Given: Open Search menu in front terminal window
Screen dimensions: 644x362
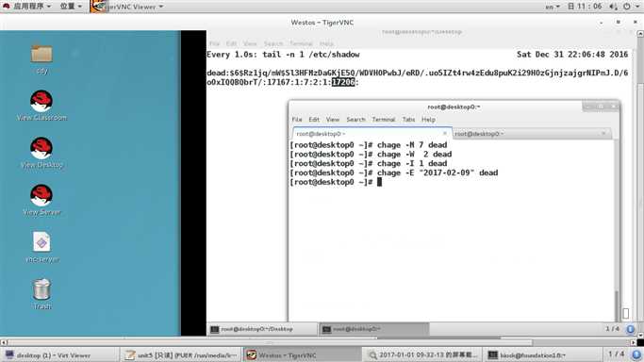Looking at the screenshot, I should [x=355, y=120].
